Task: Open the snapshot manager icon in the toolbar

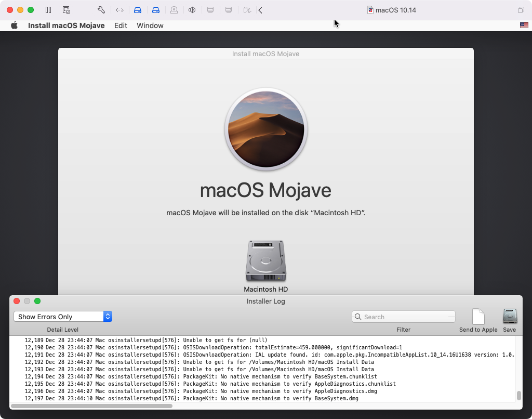Action: pyautogui.click(x=66, y=10)
